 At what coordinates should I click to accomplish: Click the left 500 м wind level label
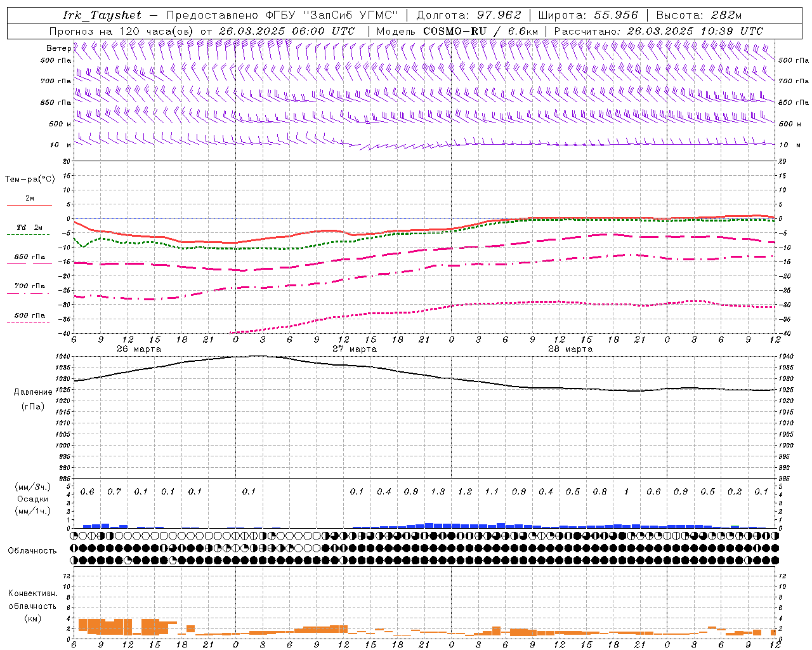[x=60, y=124]
